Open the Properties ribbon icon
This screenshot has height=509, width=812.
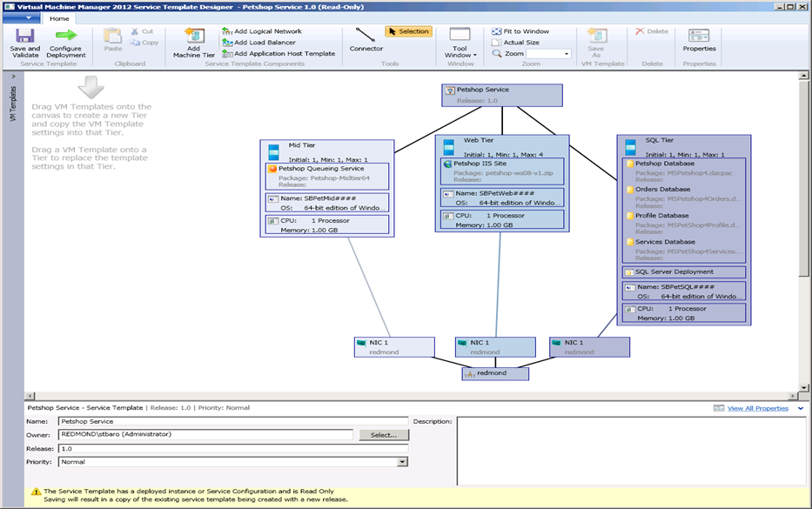coord(699,35)
